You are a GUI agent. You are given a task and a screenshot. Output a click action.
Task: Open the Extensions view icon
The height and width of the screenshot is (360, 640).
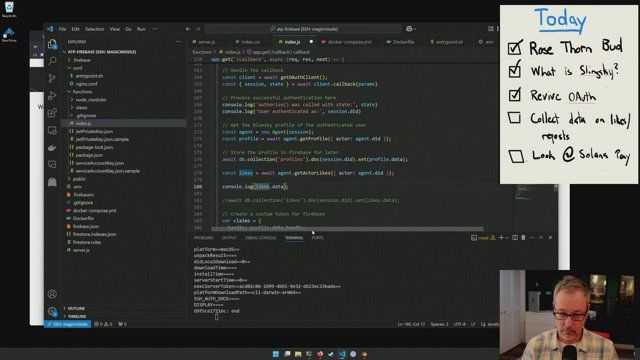click(x=52, y=113)
